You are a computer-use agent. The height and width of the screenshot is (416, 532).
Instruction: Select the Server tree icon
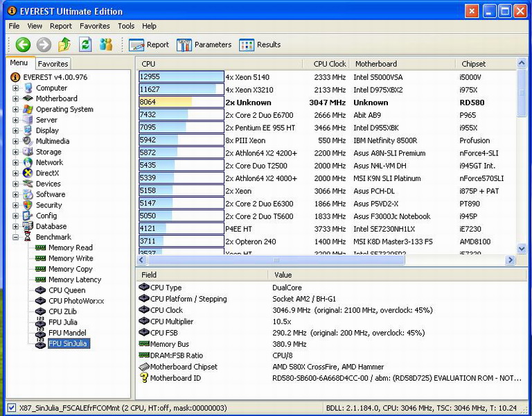click(28, 120)
